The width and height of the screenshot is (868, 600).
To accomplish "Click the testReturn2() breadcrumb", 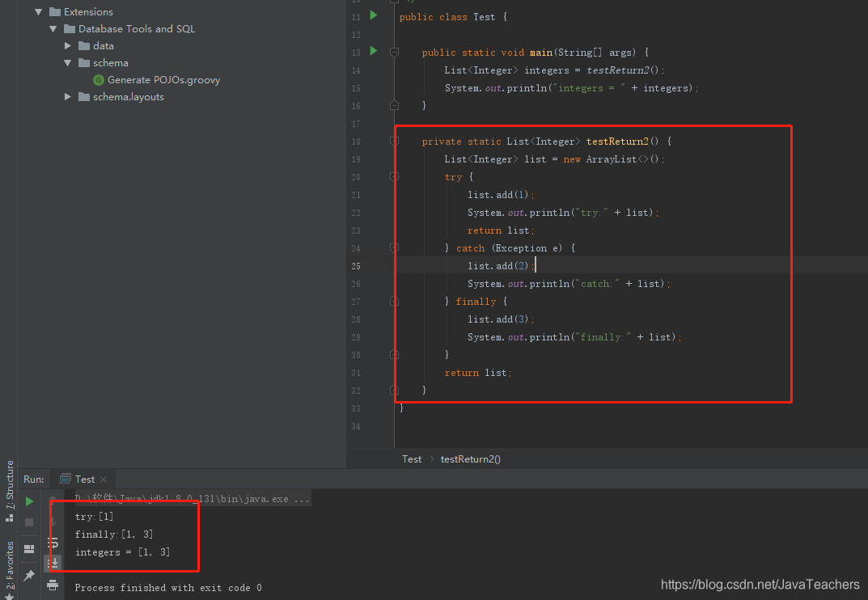I will point(471,458).
